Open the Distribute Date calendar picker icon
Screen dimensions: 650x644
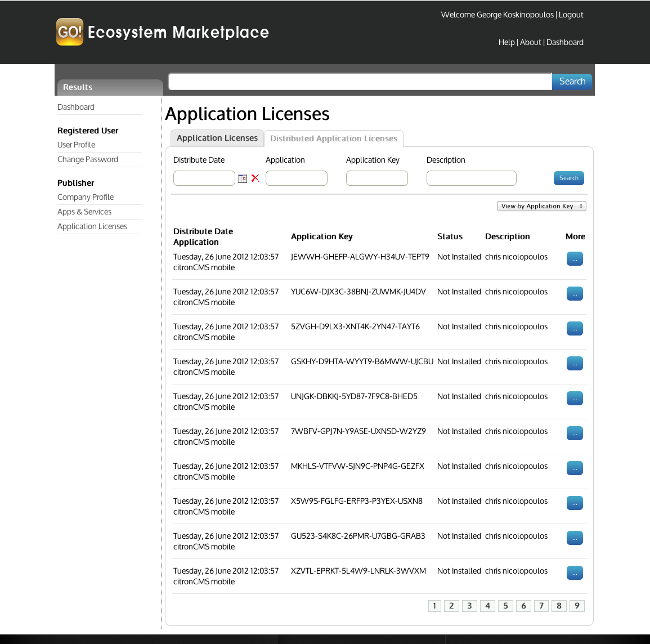click(x=243, y=178)
